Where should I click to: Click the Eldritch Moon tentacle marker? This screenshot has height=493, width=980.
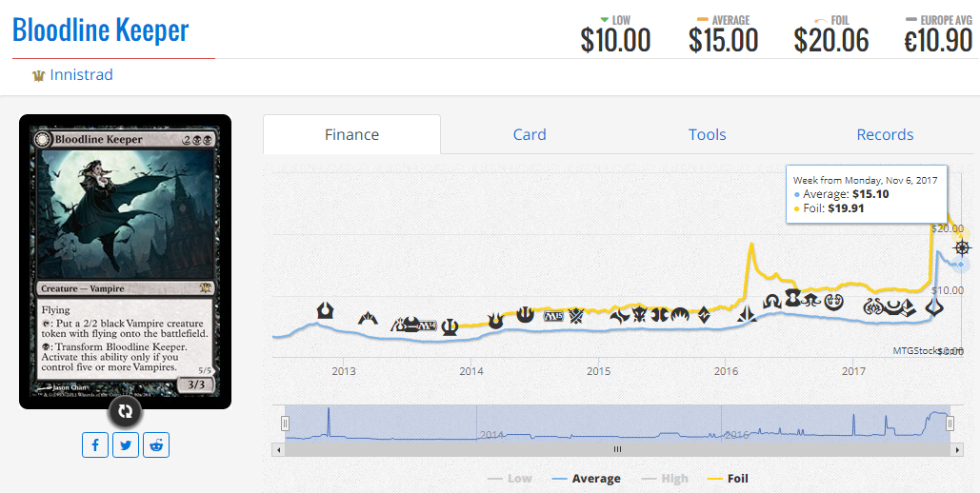pyautogui.click(x=810, y=301)
